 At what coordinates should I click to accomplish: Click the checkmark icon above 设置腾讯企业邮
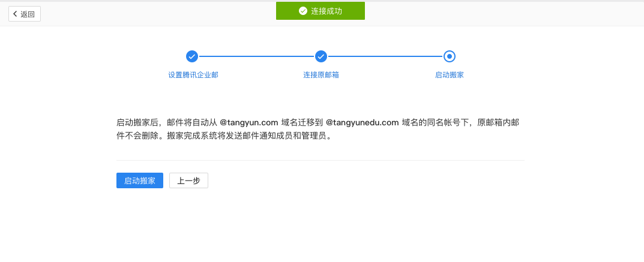coord(192,56)
